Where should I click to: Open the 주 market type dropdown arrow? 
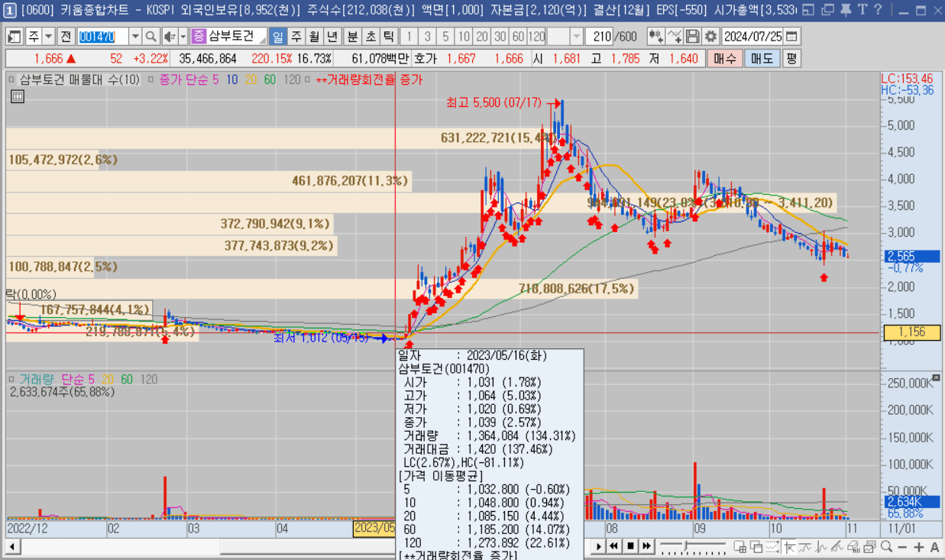49,37
